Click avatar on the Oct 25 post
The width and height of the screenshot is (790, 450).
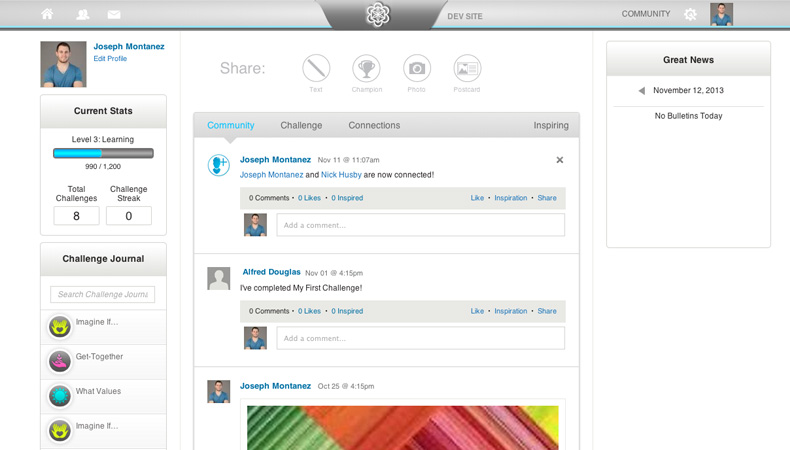point(219,392)
